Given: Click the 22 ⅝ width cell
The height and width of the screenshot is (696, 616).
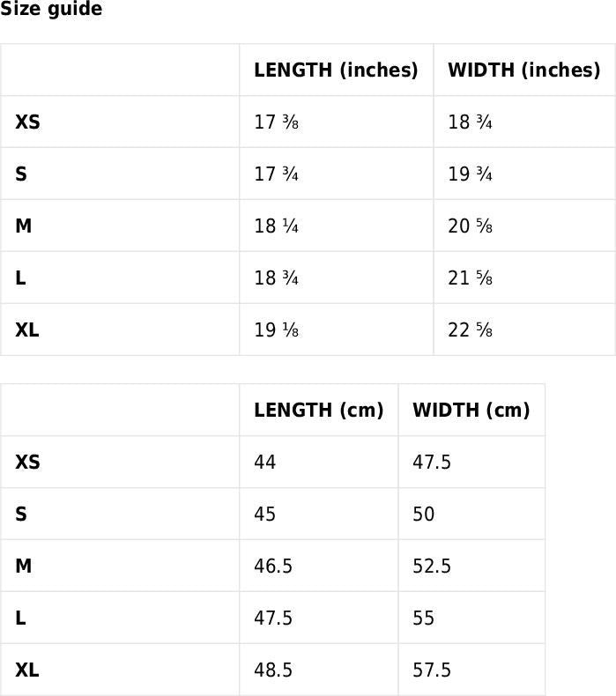Looking at the screenshot, I should 470,330.
